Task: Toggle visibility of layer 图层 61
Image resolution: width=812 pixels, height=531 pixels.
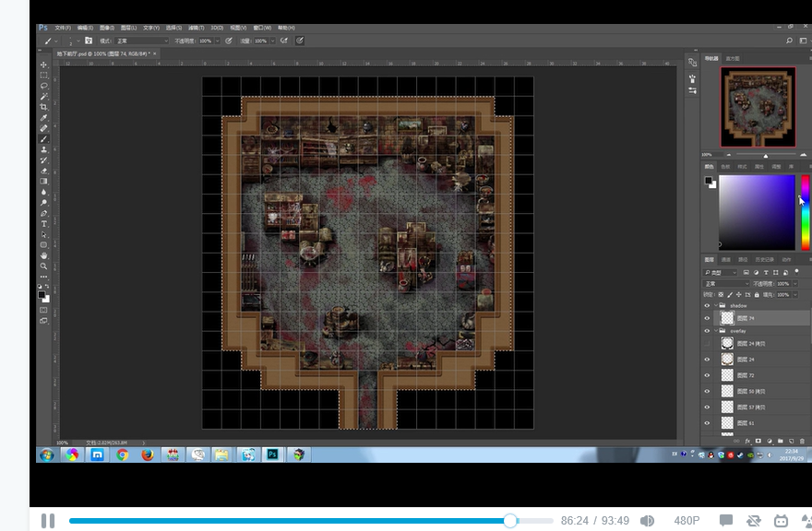Action: (707, 423)
